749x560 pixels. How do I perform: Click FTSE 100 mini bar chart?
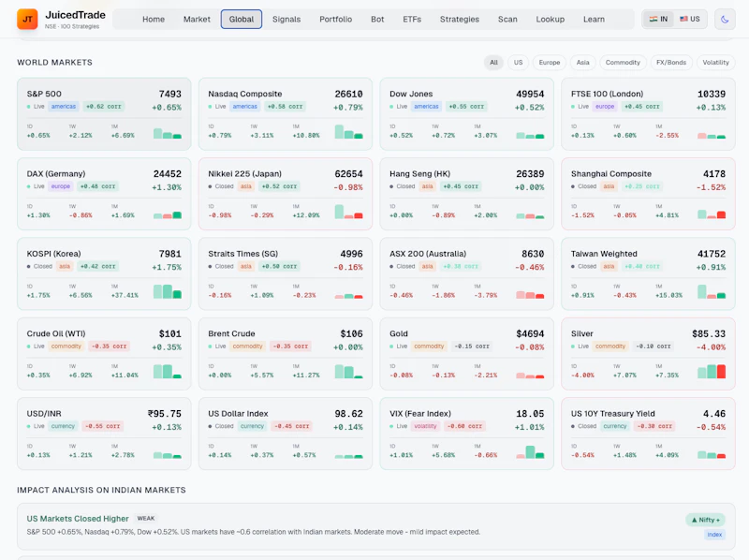(x=712, y=136)
